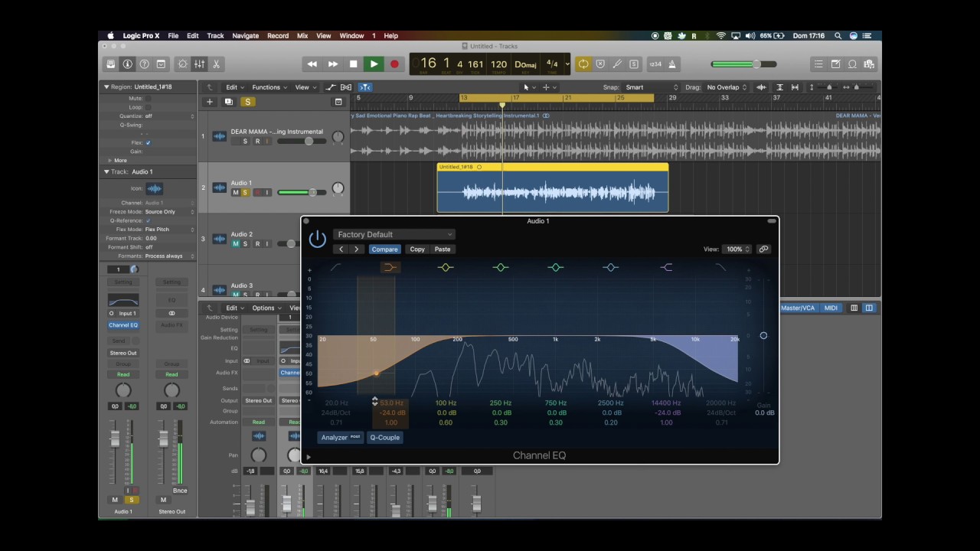Screen dimensions: 980x551
Task: Open the List Editors icon
Action: [x=818, y=64]
